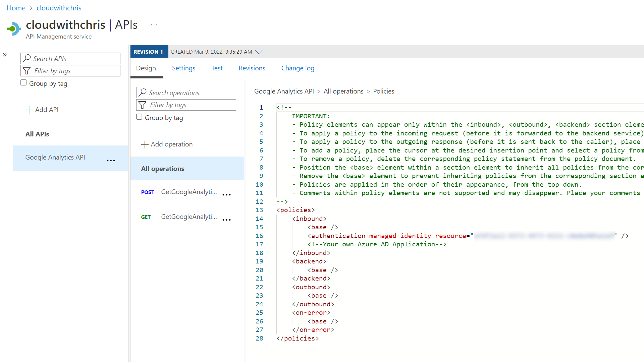The width and height of the screenshot is (644, 362).
Task: Open the ellipsis menu on the POST operation
Action: (227, 194)
